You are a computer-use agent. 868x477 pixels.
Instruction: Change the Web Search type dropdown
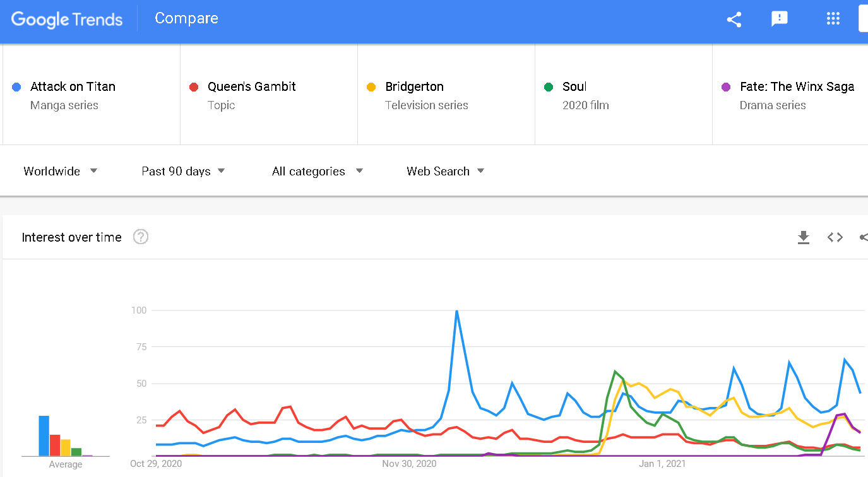tap(445, 171)
